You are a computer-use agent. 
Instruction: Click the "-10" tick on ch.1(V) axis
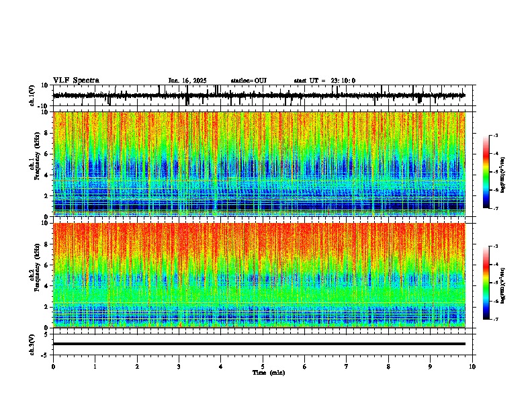44,106
